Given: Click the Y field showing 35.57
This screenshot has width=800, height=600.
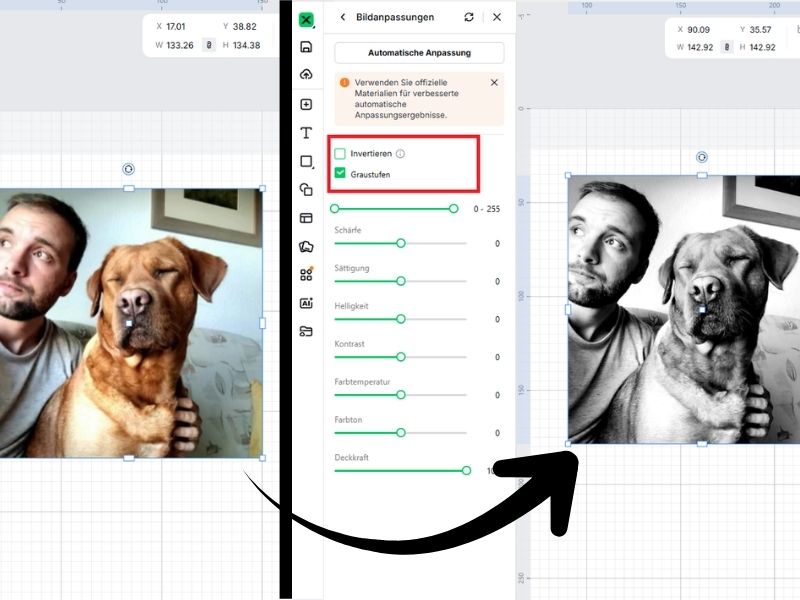Looking at the screenshot, I should 760,30.
